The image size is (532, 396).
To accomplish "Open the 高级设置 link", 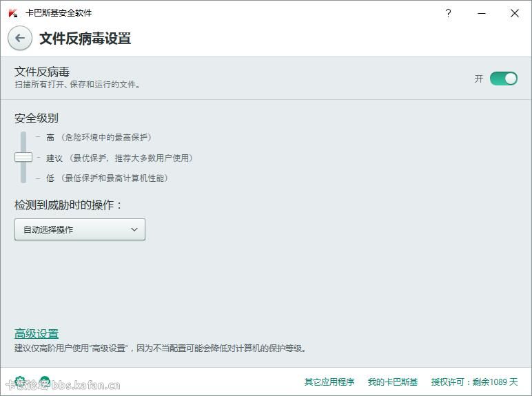I will coord(37,333).
